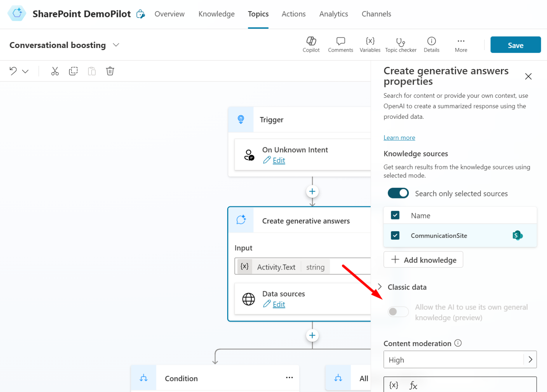Disable Search only selected sources
547x392 pixels.
(x=398, y=193)
